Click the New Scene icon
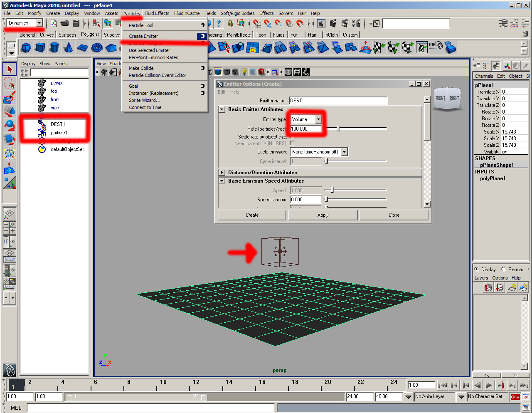This screenshot has width=532, height=413. (x=54, y=23)
